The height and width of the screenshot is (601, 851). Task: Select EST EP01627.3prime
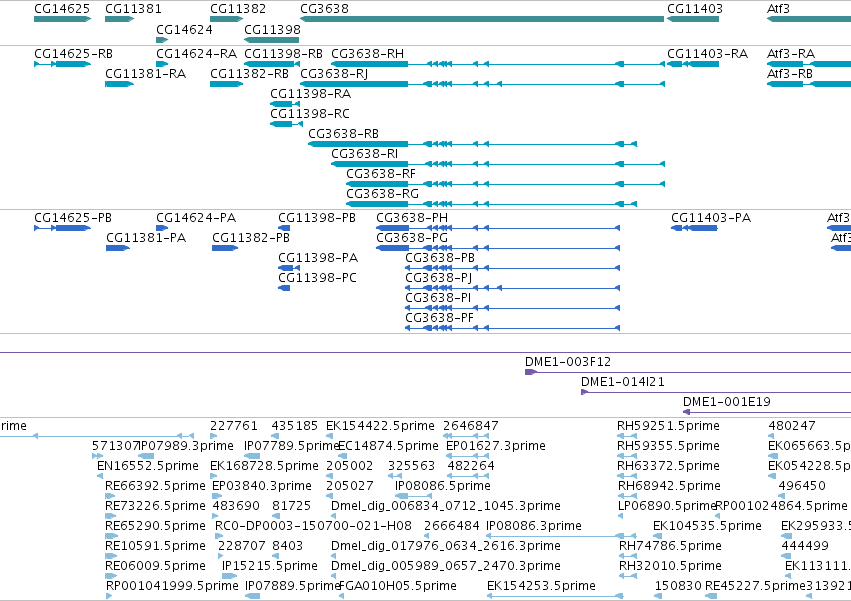[x=496, y=446]
